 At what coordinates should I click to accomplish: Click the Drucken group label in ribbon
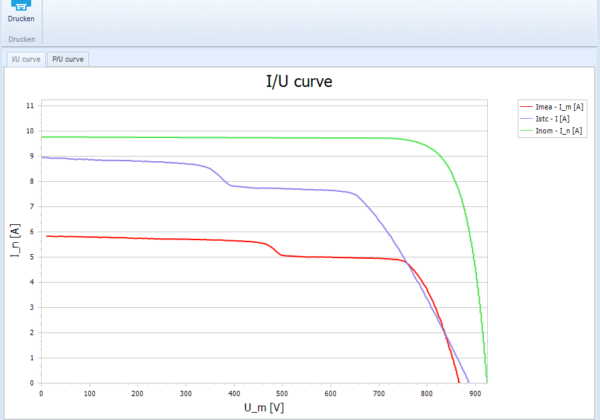pyautogui.click(x=22, y=39)
